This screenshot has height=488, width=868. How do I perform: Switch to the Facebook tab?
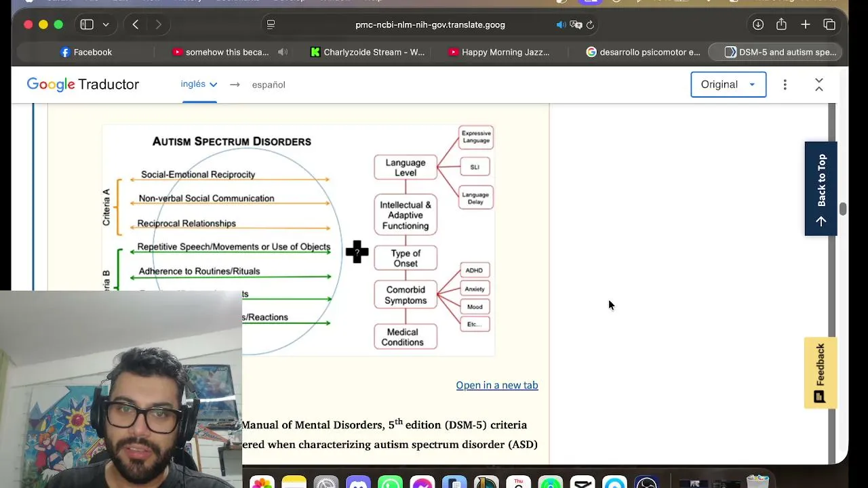pos(86,52)
